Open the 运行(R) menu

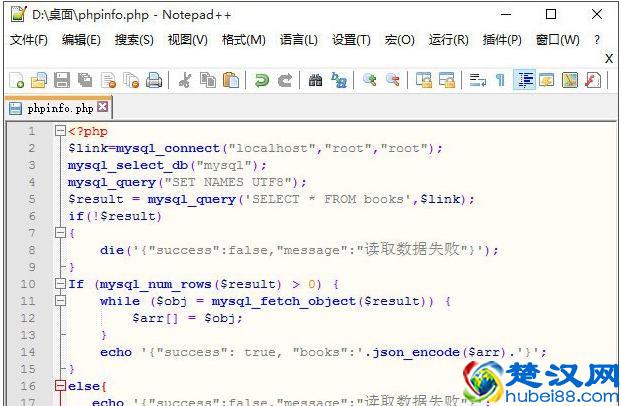(x=448, y=40)
